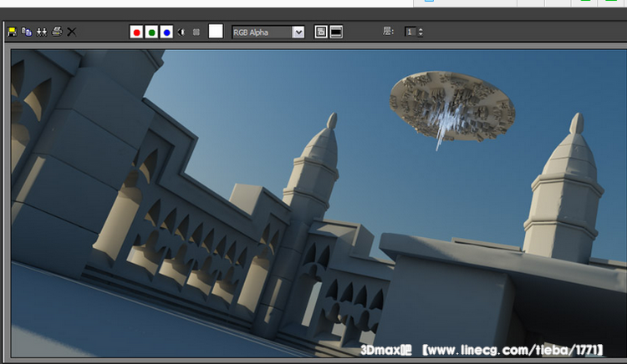Show the alpha channel half-circle icon
The width and height of the screenshot is (627, 364).
[181, 32]
